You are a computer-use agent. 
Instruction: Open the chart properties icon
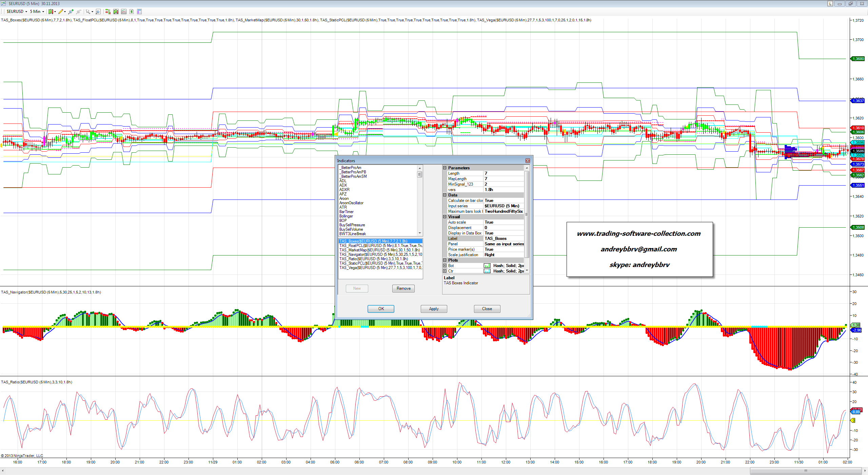tap(139, 12)
